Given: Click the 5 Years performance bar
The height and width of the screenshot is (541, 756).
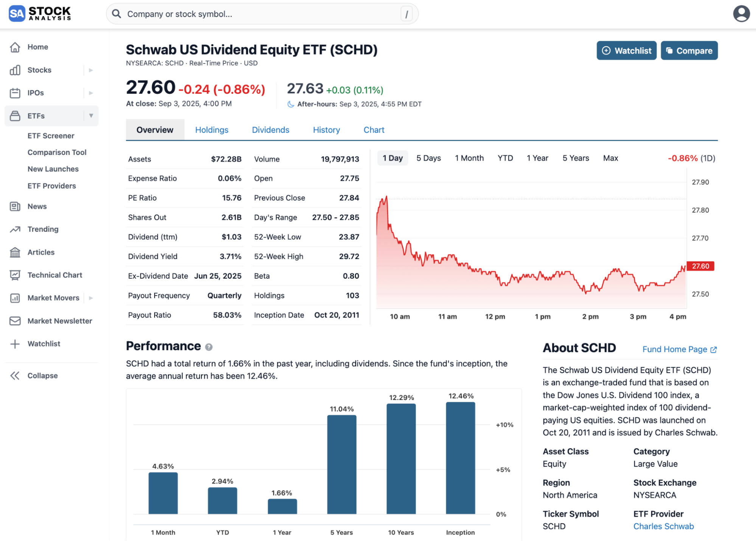Looking at the screenshot, I should coord(342,464).
